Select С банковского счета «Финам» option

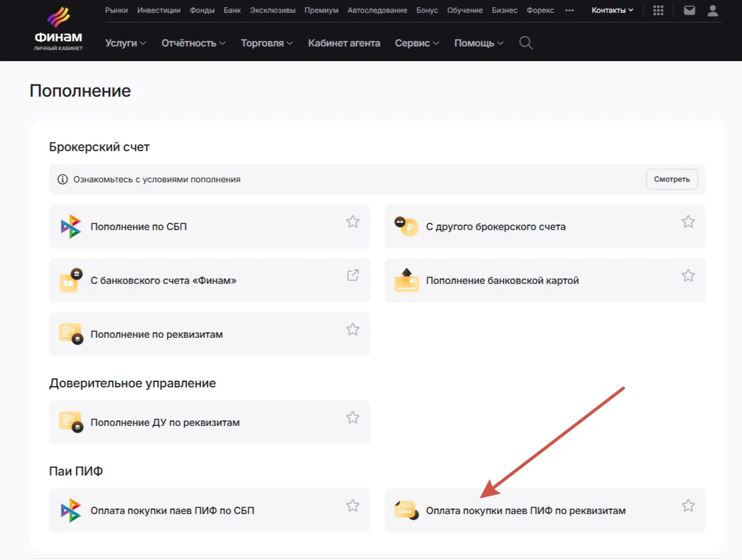209,280
